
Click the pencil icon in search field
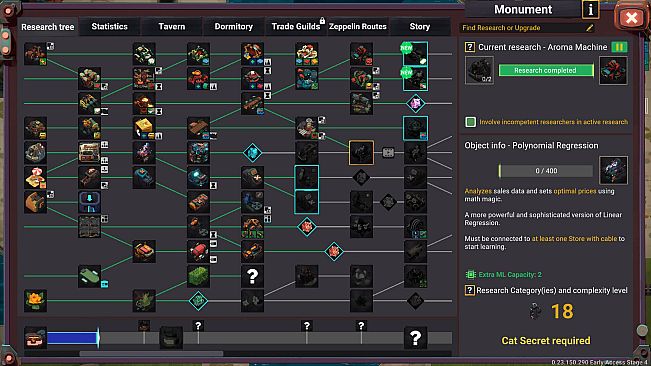(589, 28)
